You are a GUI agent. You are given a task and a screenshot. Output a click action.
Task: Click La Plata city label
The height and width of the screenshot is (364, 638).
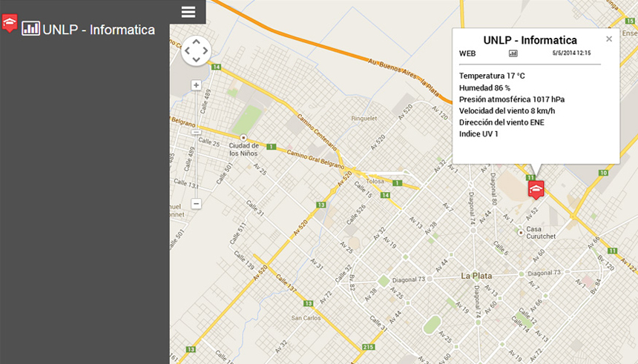coord(476,276)
